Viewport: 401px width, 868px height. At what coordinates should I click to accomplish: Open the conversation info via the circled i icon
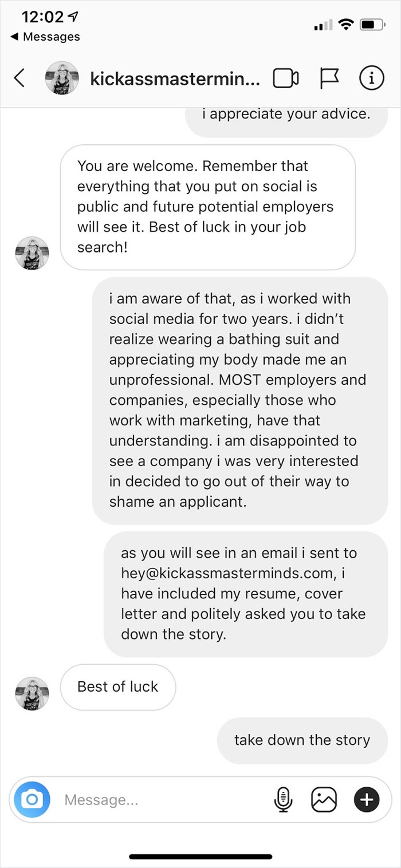372,78
